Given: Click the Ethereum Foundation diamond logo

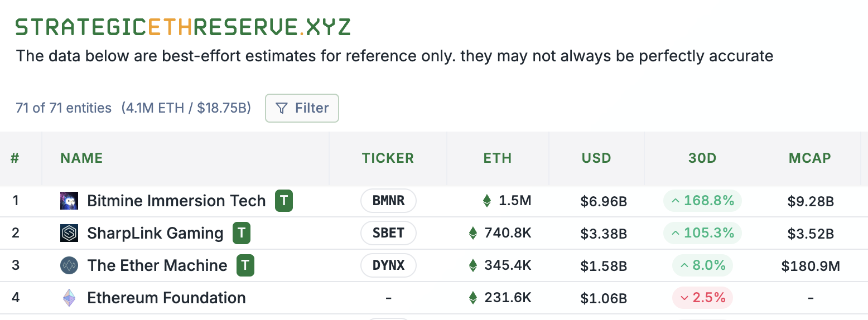Looking at the screenshot, I should coord(69,298).
